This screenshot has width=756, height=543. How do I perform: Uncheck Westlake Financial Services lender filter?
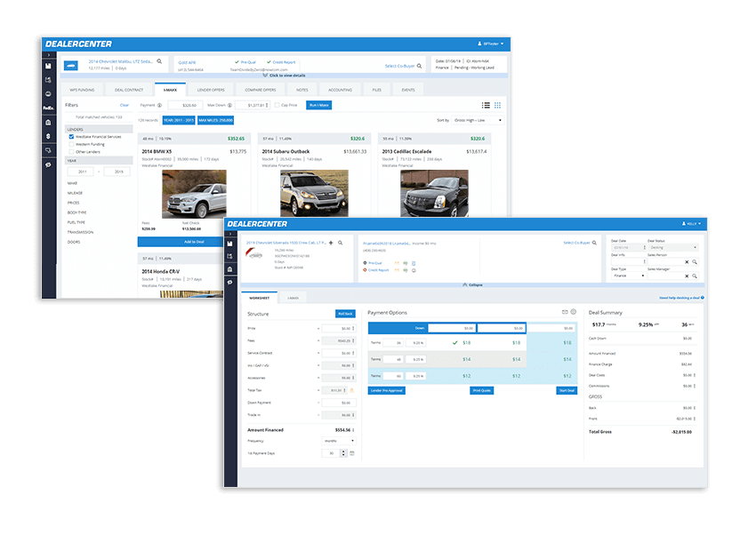tap(71, 137)
